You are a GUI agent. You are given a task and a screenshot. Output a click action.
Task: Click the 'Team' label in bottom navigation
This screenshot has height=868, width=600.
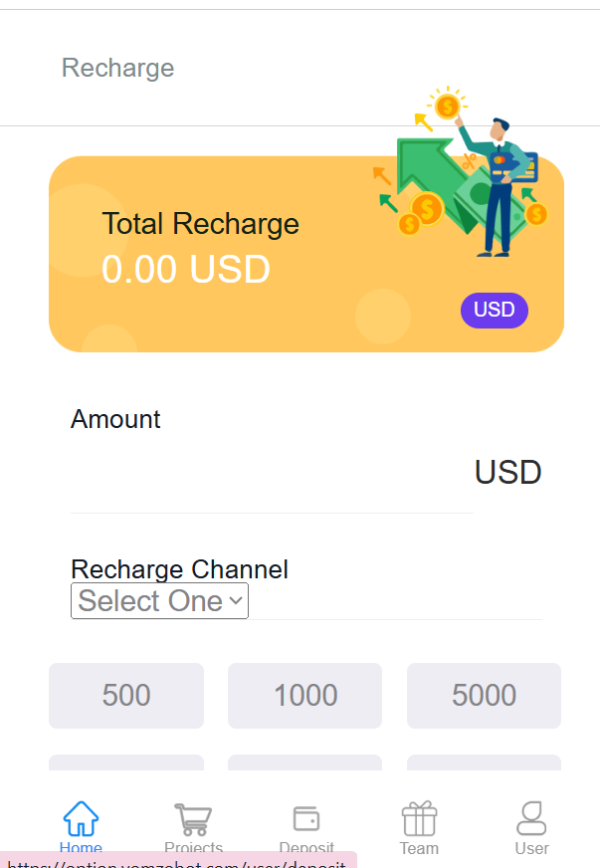click(x=419, y=848)
